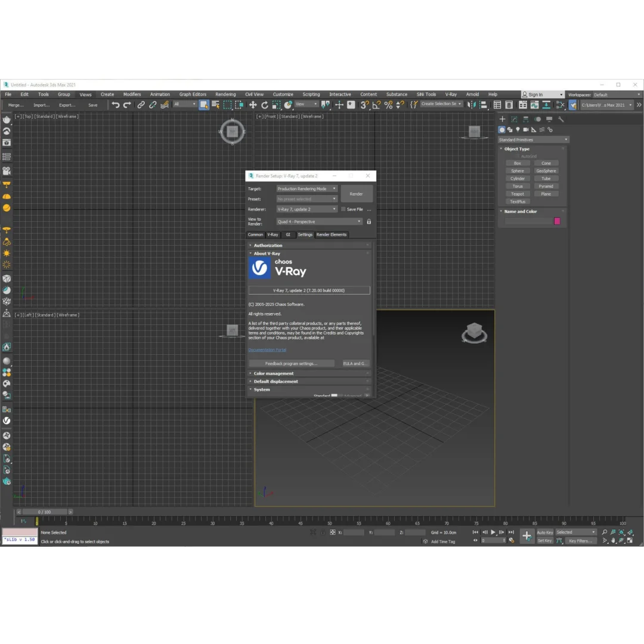Open the Modify panel wrench tab
Screen dimensions: 644x644
pyautogui.click(x=561, y=119)
